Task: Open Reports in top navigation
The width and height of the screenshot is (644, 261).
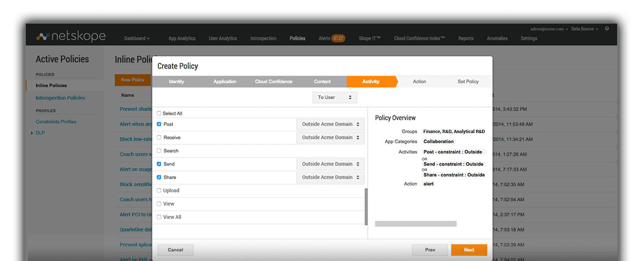Action: click(466, 39)
